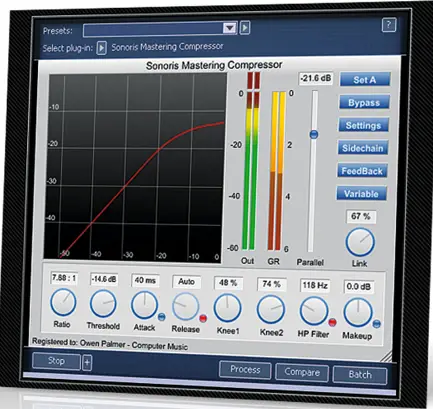Image resolution: width=433 pixels, height=409 pixels.
Task: Toggle the blue Makeup LED
Action: tap(376, 324)
